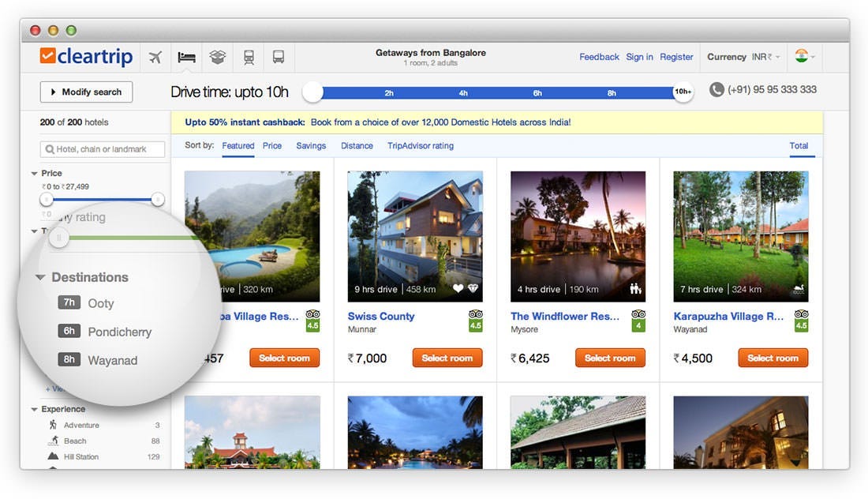Open the Trains icon in the header

point(249,57)
